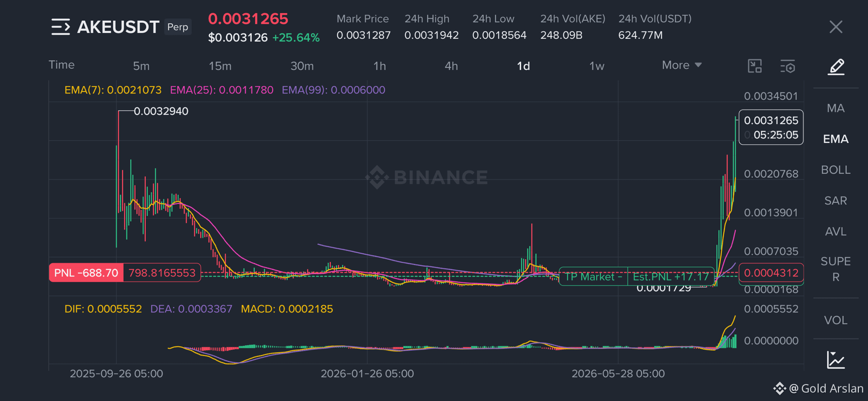Toggle the VOL sub-indicator

tap(836, 320)
